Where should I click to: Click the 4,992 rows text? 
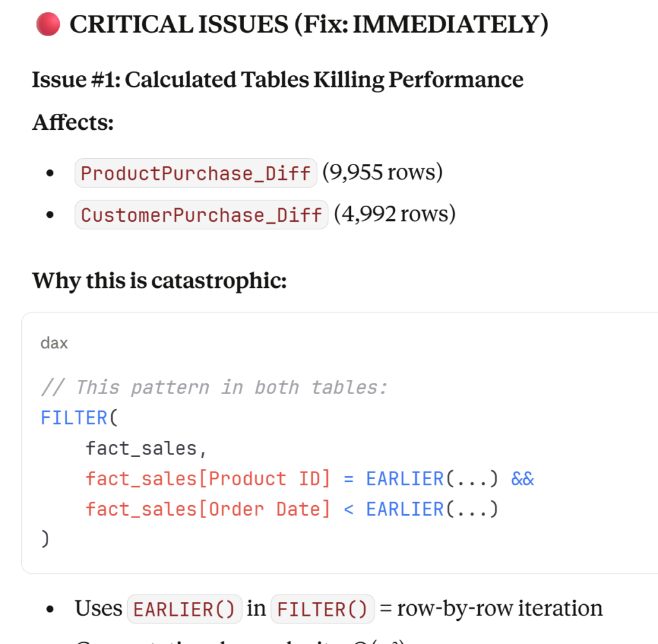[x=394, y=214]
